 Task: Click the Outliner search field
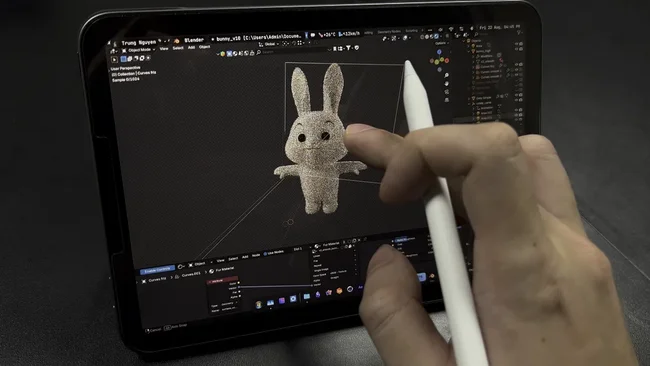coord(495,34)
